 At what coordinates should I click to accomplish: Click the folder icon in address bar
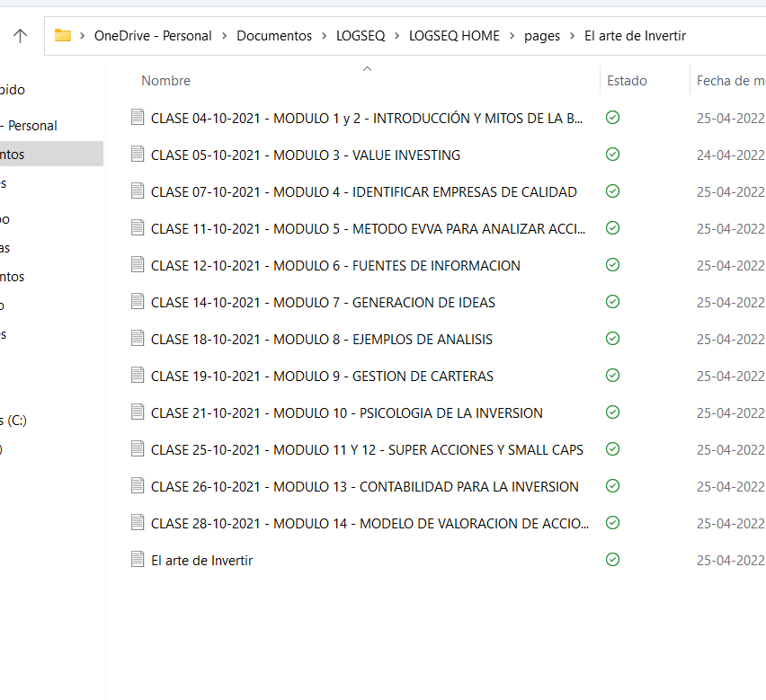point(63,36)
